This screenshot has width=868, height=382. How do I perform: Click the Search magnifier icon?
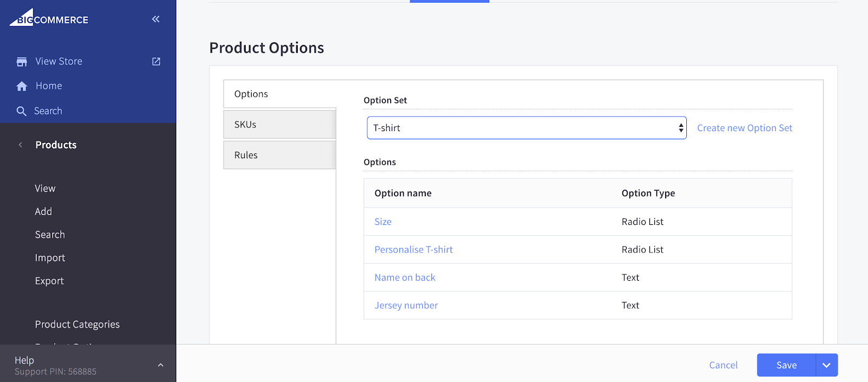[x=22, y=111]
